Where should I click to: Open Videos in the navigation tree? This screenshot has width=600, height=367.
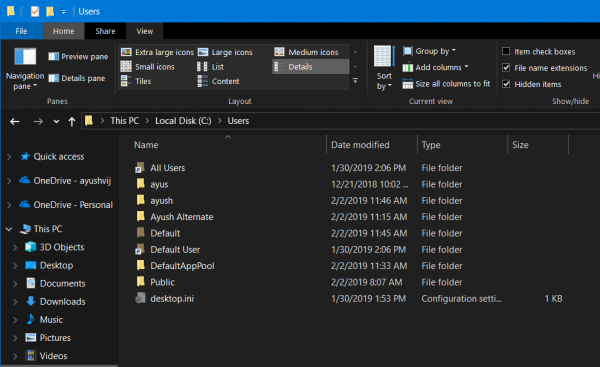tap(53, 356)
